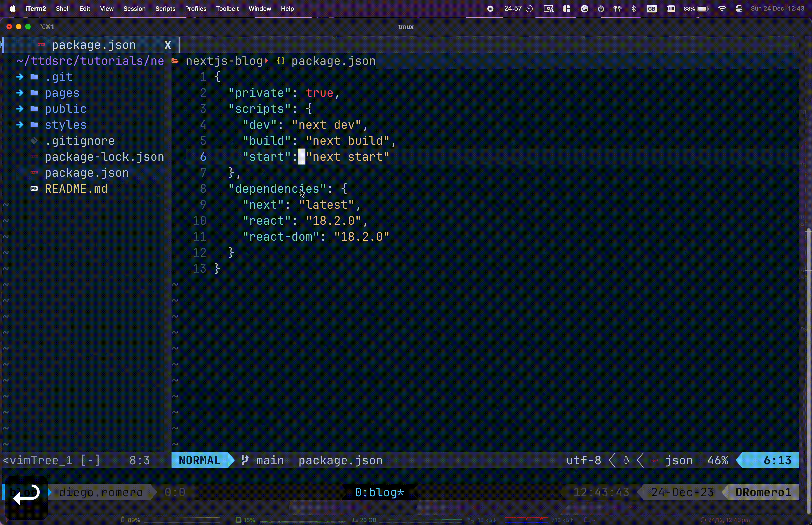The image size is (812, 525).
Task: Click the styles folder icon
Action: [x=34, y=125]
